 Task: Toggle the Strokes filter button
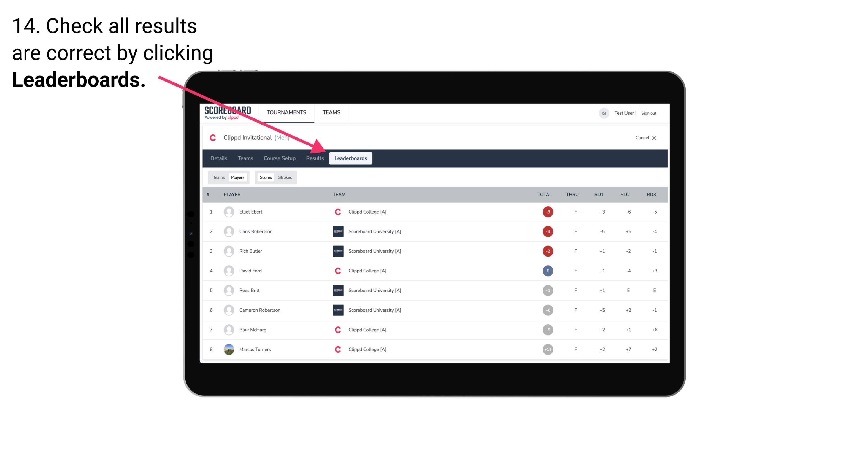[x=286, y=177]
